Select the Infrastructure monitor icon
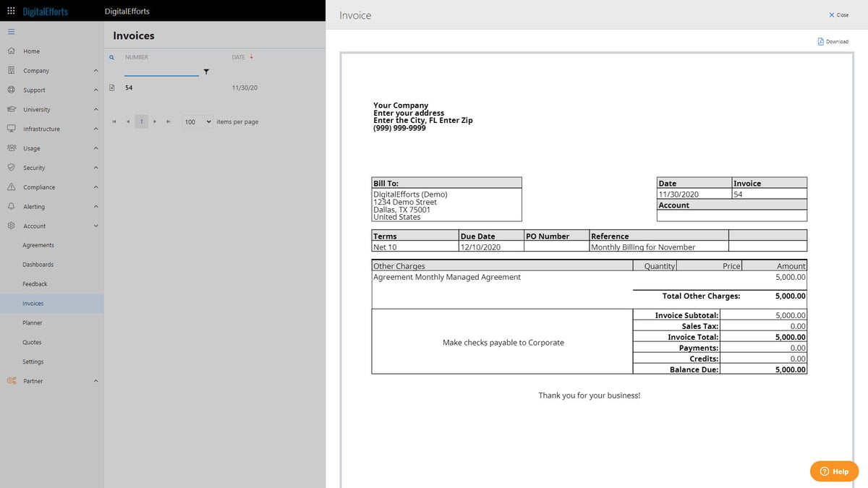The height and width of the screenshot is (488, 868). pos(10,128)
